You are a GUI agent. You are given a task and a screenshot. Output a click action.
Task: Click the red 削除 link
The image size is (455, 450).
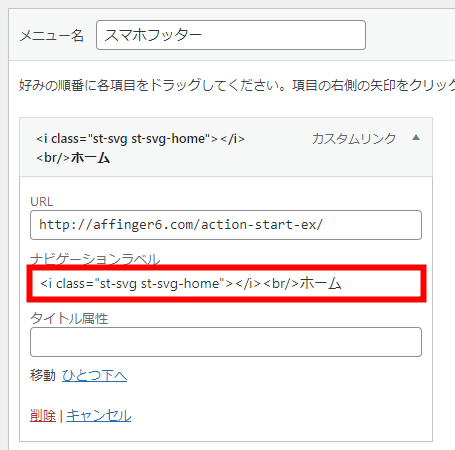tap(43, 416)
